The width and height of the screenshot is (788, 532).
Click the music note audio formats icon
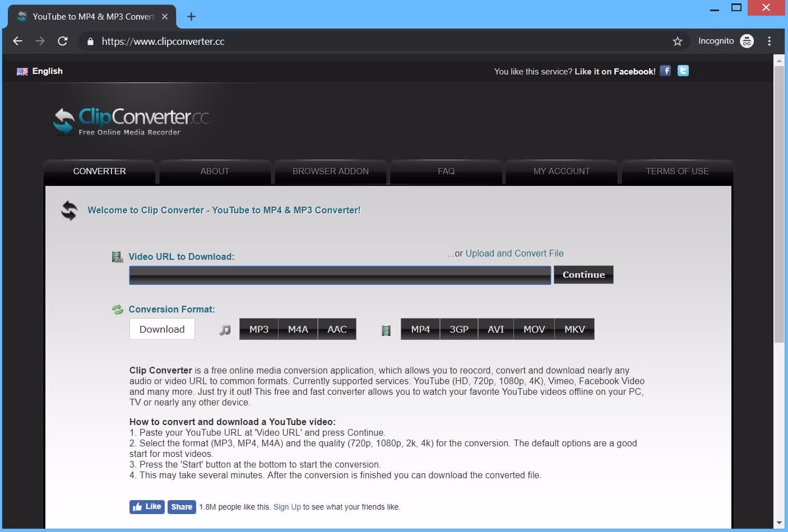[225, 330]
